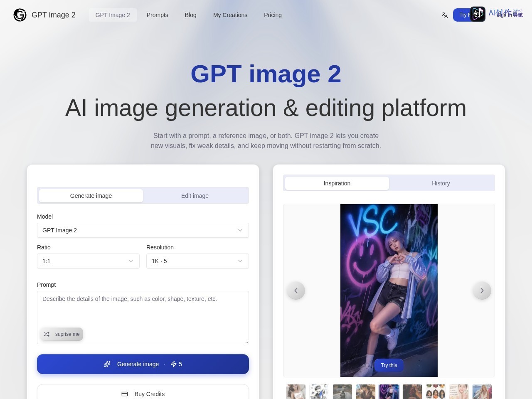Select the skincare ad woman thumbnail
Screen dimensions: 532x399
pos(459,392)
